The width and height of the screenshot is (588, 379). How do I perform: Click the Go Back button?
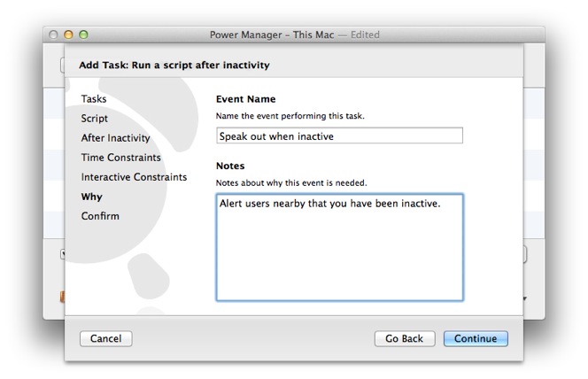[405, 338]
